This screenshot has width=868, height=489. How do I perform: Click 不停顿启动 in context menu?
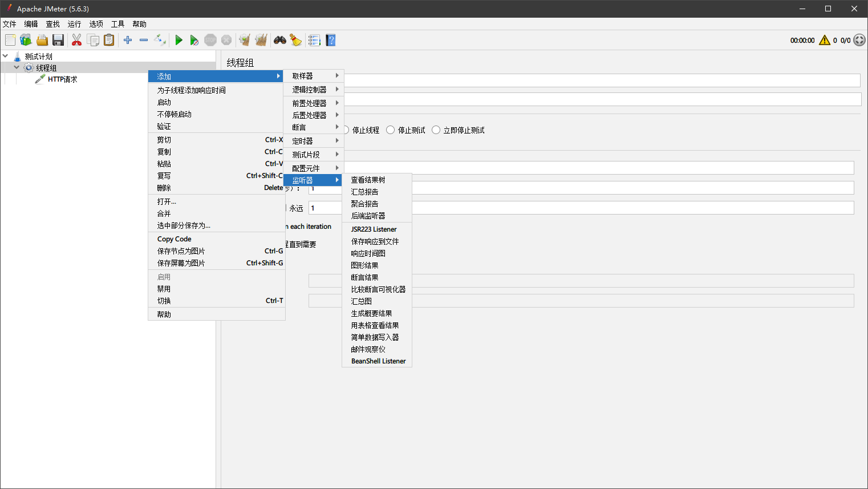tap(216, 114)
